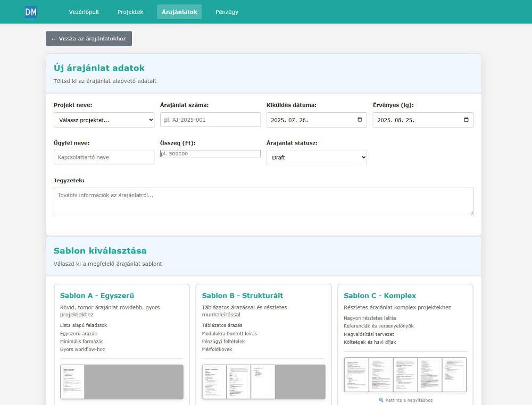Click the "Táblázatos árazás" feature text

pyautogui.click(x=222, y=325)
